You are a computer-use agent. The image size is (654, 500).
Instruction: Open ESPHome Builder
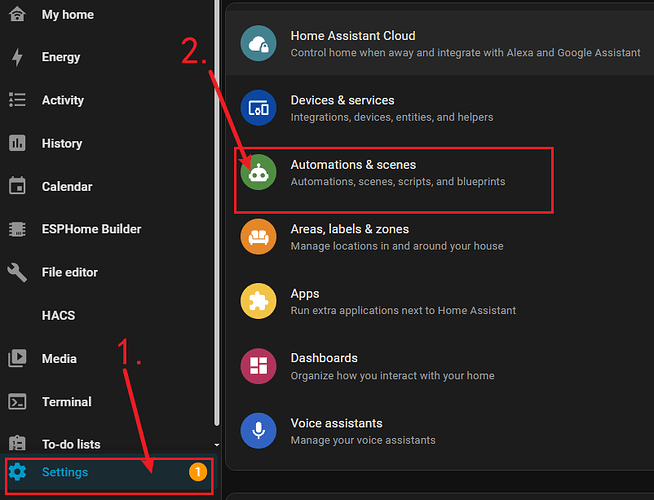click(108, 229)
